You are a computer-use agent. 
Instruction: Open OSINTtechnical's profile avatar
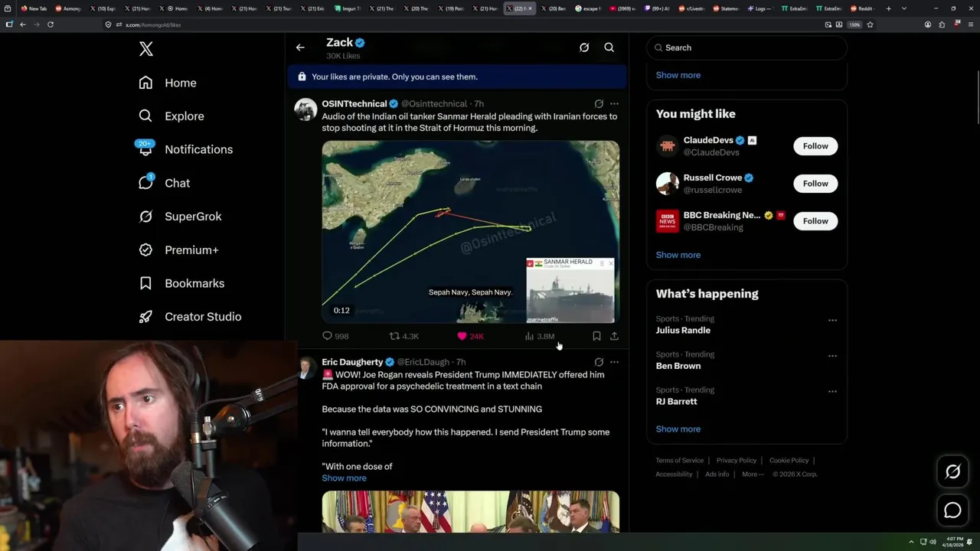306,109
